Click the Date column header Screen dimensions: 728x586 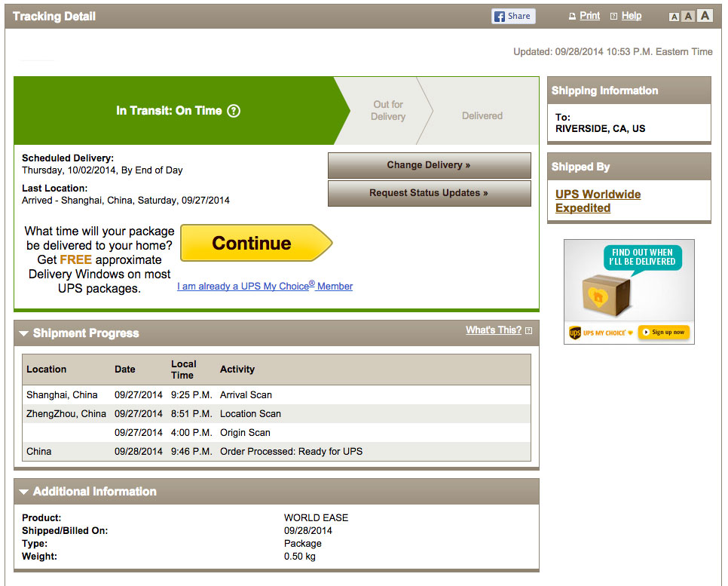125,370
